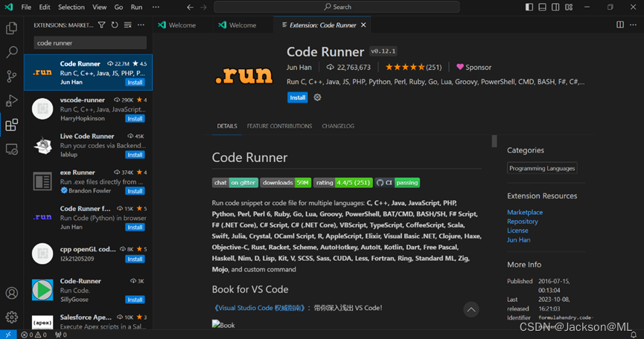Viewport: 644px width, 339px height.
Task: Select the Salesforce Apex extension entry
Action: [89, 322]
